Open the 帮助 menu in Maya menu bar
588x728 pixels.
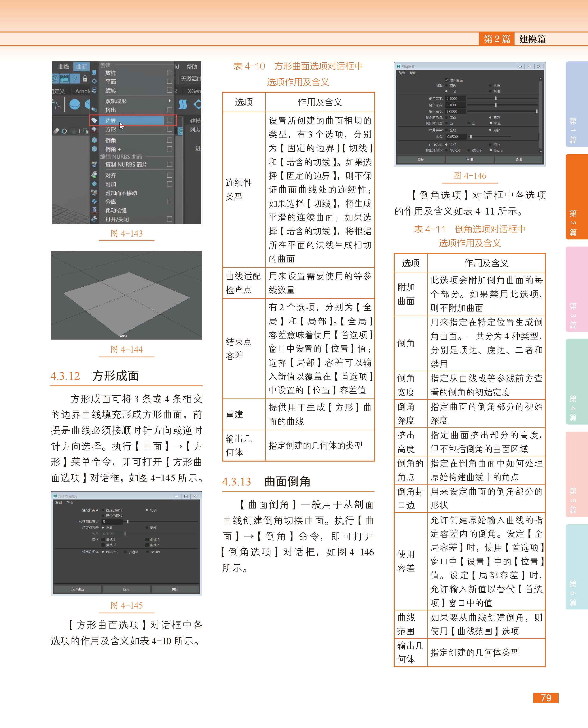coord(192,67)
